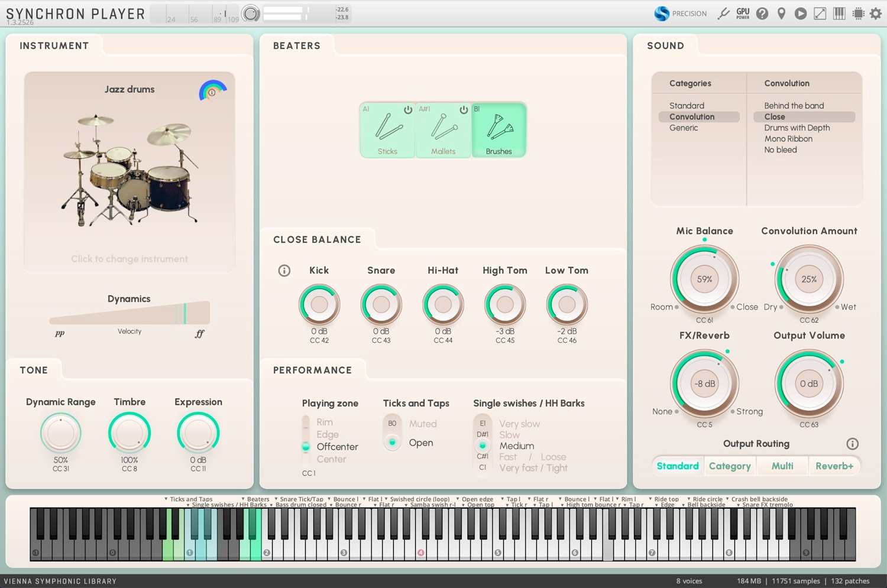Click the Dynamics velocity slider
Viewport: 887px width, 588px height.
(130, 313)
